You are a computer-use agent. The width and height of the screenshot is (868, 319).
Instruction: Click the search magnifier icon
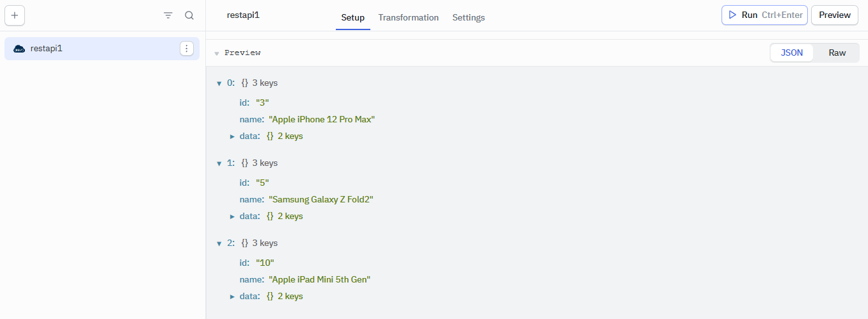click(x=189, y=15)
